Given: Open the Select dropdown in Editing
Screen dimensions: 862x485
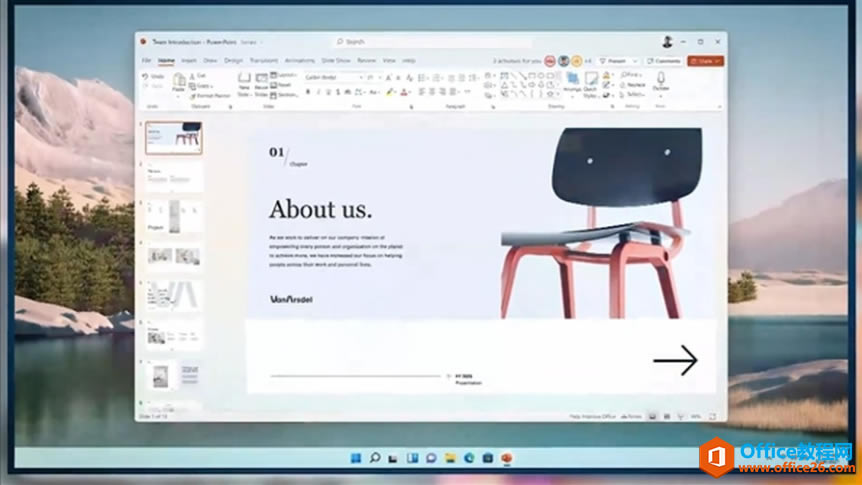Looking at the screenshot, I should tap(632, 95).
